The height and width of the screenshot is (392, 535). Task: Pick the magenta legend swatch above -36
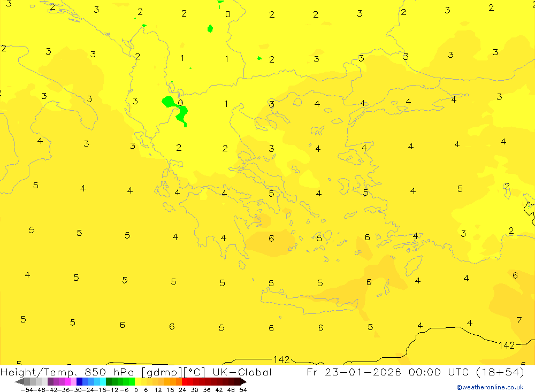67,382
